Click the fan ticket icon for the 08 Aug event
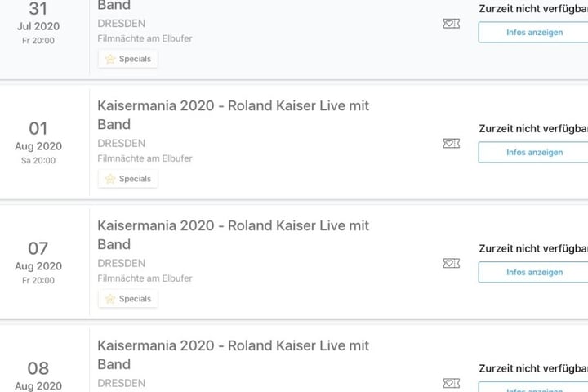The height and width of the screenshot is (392, 588). pyautogui.click(x=451, y=383)
